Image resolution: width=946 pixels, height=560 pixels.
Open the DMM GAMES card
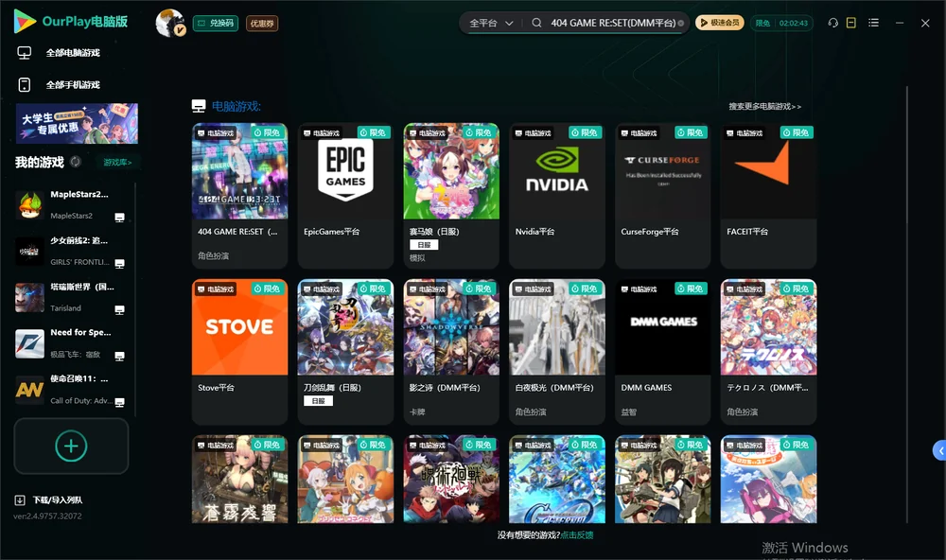663,352
